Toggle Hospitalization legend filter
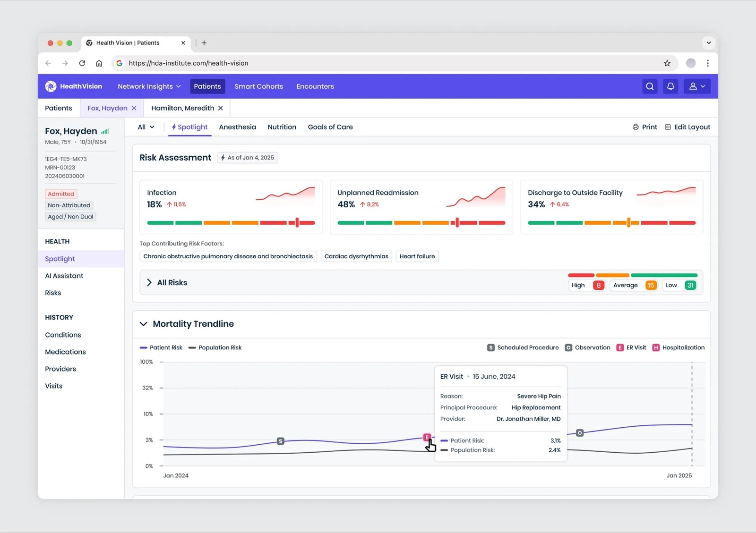This screenshot has height=533, width=756. 679,347
